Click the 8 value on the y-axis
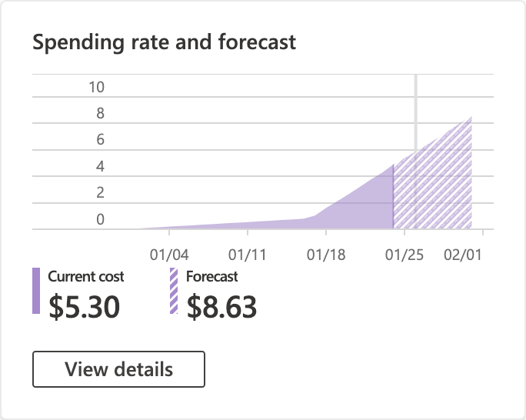The image size is (526, 420). click(100, 114)
